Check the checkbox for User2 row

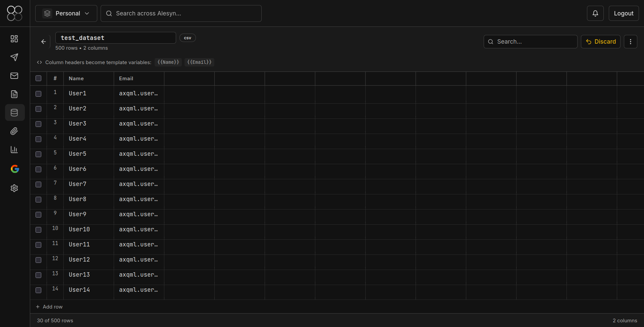39,109
